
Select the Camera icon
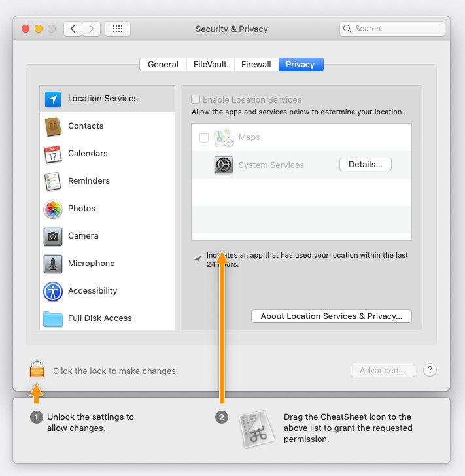point(53,237)
